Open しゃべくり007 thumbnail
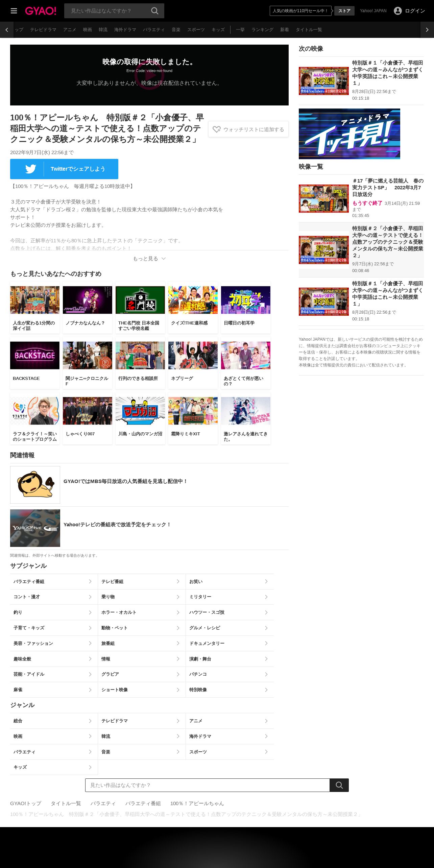Image resolution: width=434 pixels, height=868 pixels. (88, 411)
